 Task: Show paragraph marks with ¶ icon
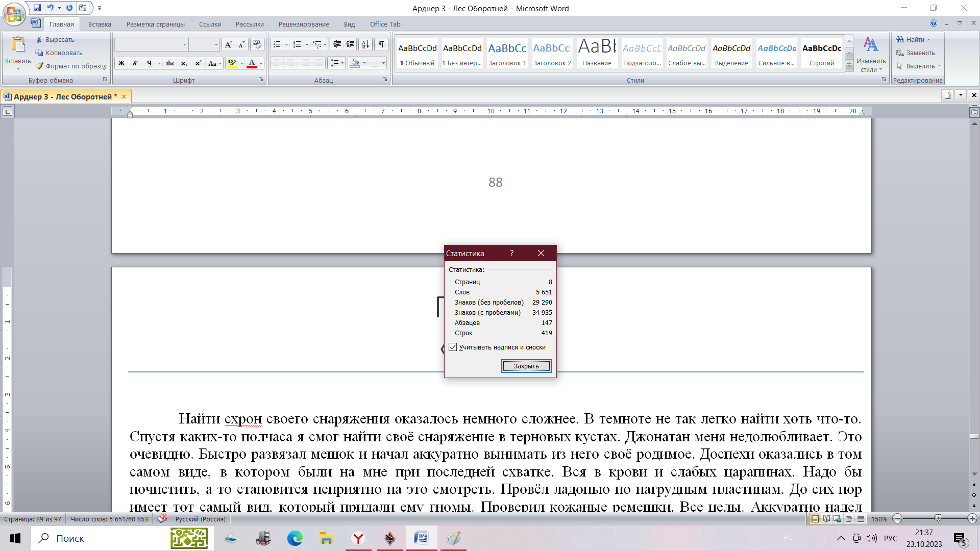(381, 44)
